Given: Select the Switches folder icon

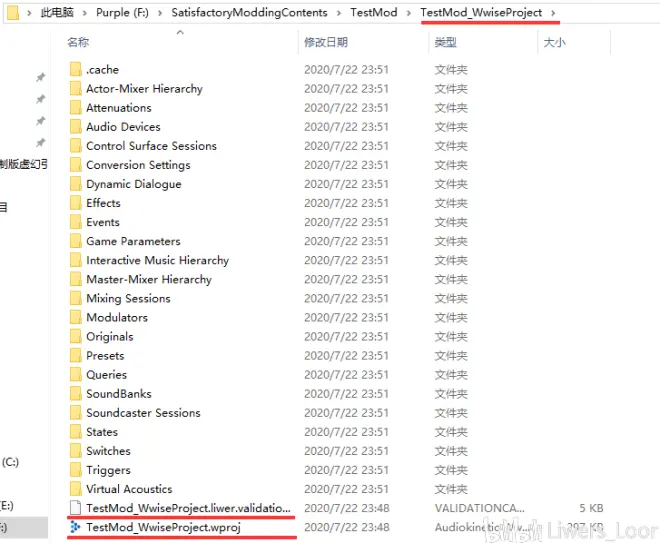Looking at the screenshot, I should [76, 451].
